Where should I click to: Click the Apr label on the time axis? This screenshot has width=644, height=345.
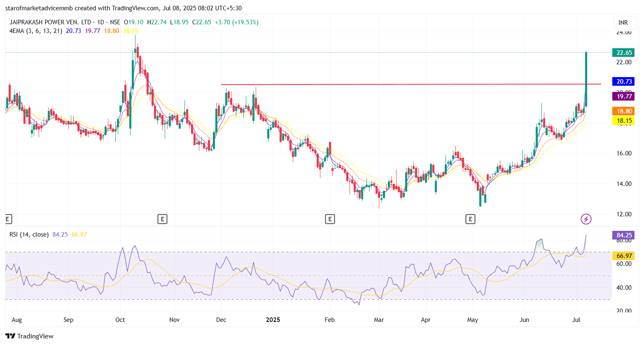pyautogui.click(x=426, y=320)
